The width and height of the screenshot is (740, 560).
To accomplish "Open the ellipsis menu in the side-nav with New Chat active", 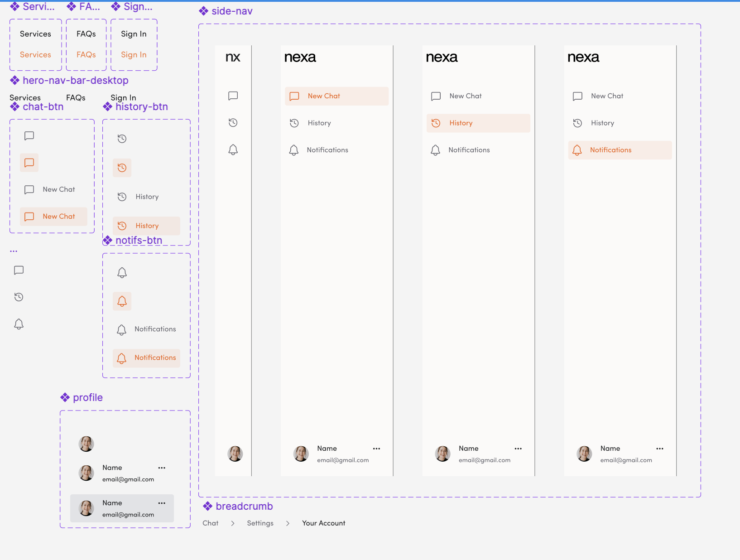I will pyautogui.click(x=376, y=449).
